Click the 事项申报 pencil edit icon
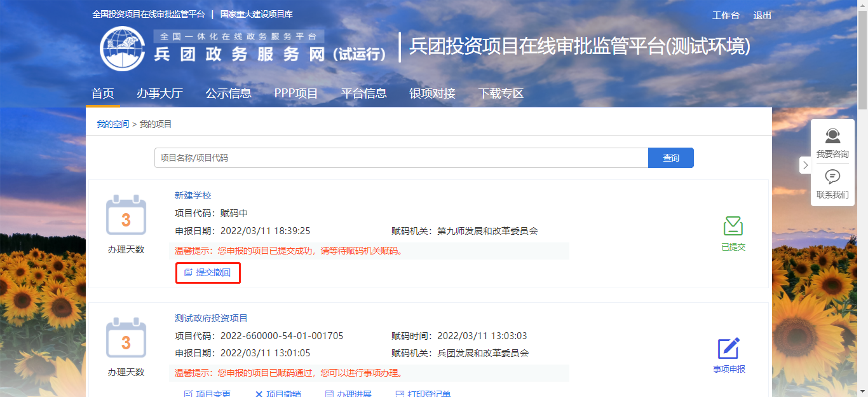Viewport: 868px width, 397px height. pos(729,349)
